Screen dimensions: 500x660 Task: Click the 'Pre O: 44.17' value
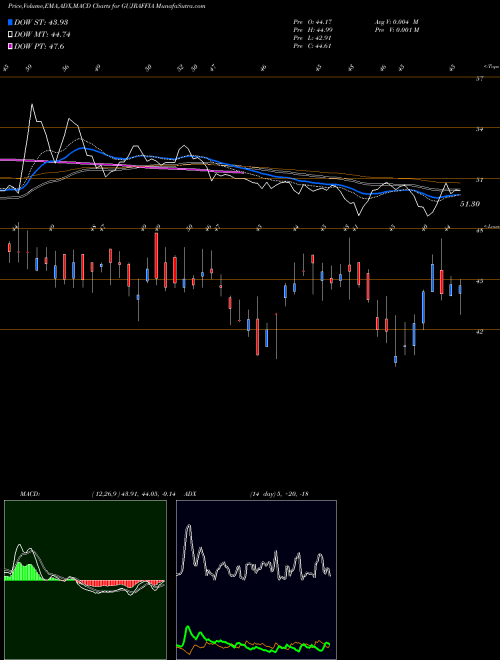point(314,22)
